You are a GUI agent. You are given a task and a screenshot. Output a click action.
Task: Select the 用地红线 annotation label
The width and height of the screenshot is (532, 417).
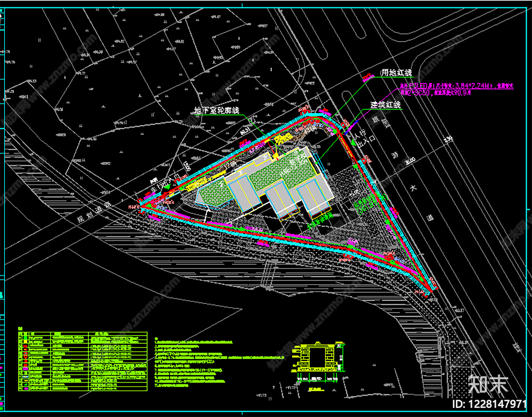coord(396,72)
